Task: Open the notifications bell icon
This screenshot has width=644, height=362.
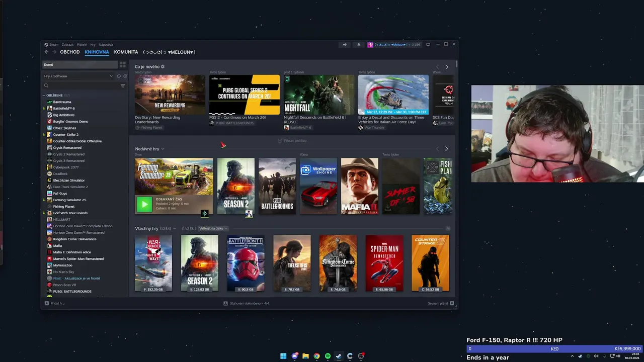Action: 359,45
